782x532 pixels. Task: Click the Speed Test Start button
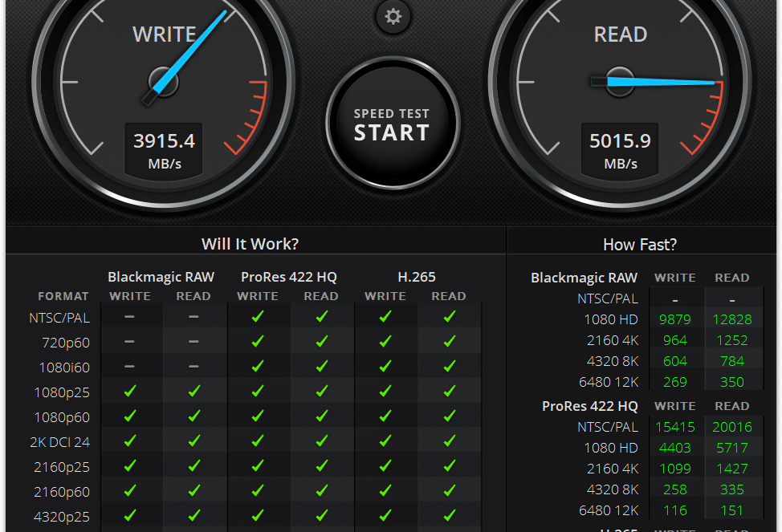(393, 124)
